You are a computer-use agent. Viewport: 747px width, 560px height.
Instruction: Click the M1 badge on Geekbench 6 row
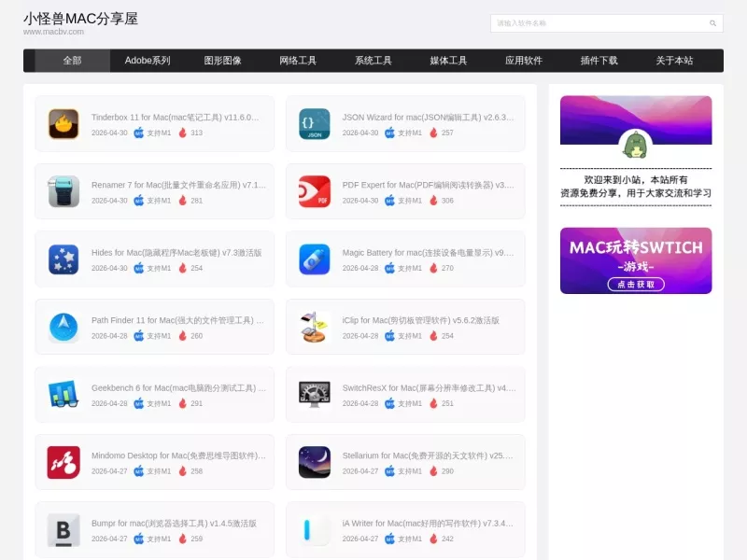coord(138,403)
